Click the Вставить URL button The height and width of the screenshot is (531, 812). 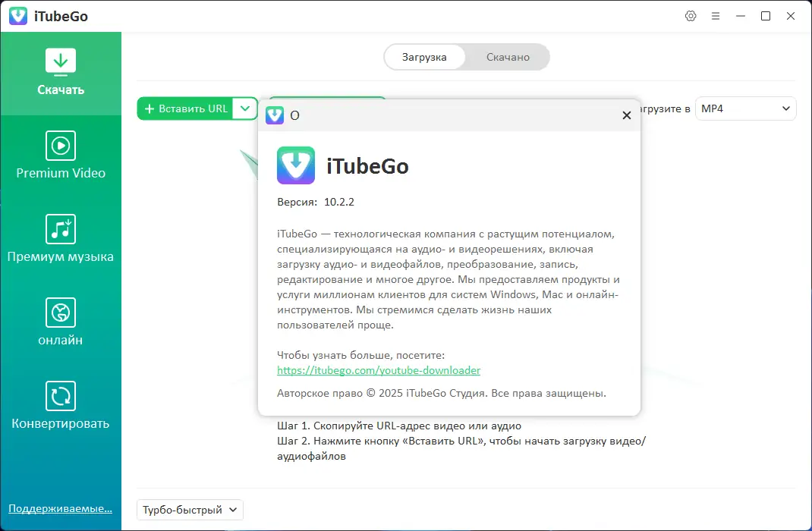pyautogui.click(x=191, y=108)
